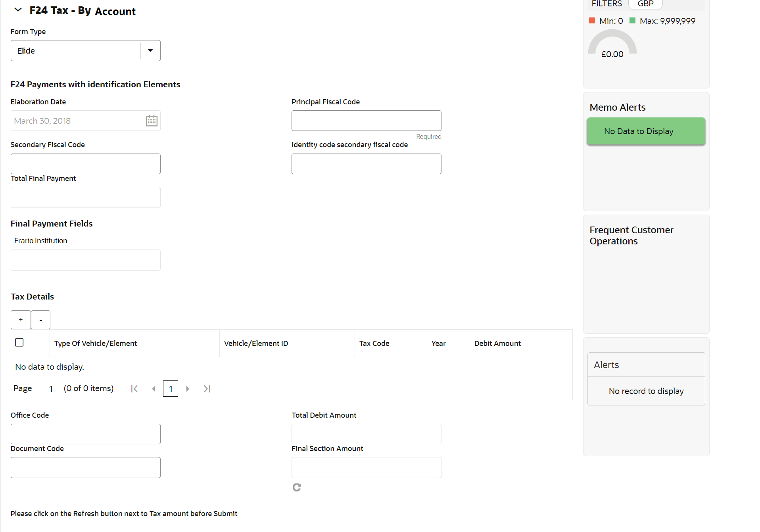The width and height of the screenshot is (760, 532).
Task: Go to first page of tax table
Action: pyautogui.click(x=134, y=389)
